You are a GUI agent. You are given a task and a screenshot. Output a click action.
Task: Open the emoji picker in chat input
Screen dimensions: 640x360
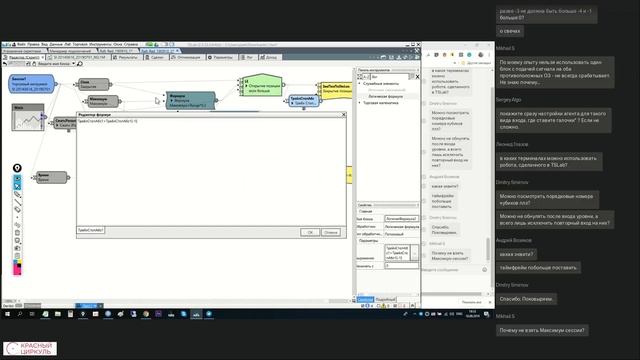[x=484, y=270]
